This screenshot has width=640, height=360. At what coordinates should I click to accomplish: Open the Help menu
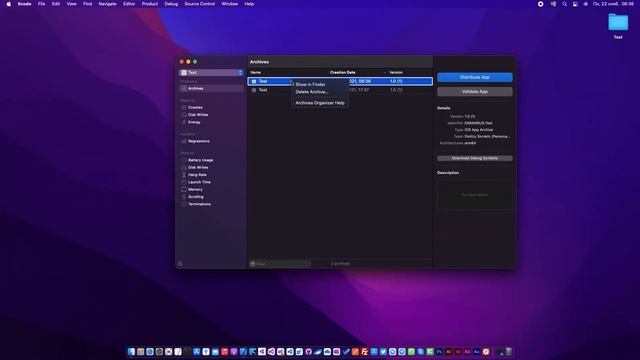pyautogui.click(x=249, y=4)
